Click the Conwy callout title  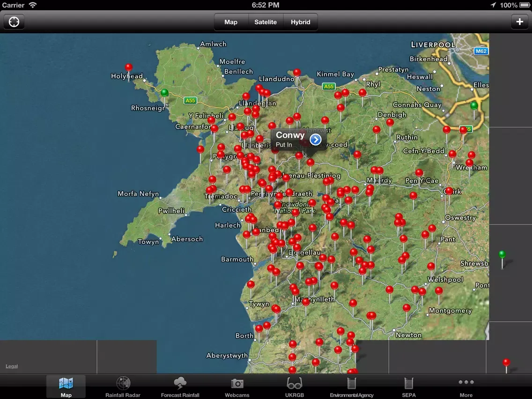point(290,135)
